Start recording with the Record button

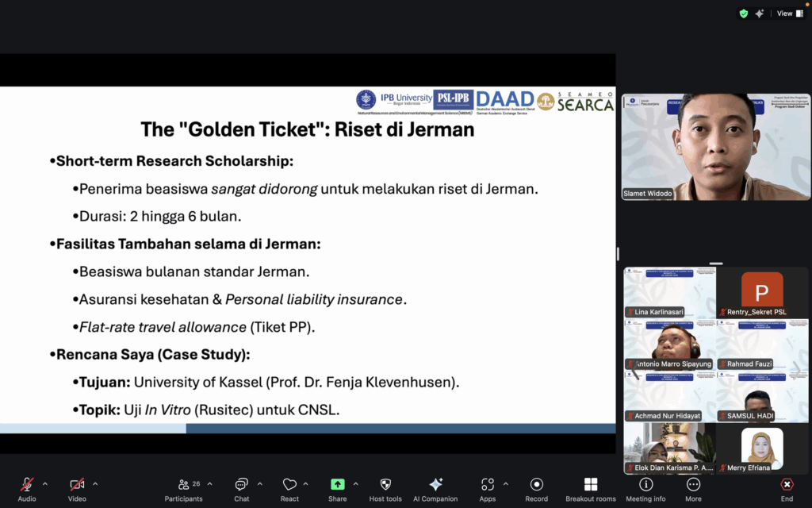tap(536, 485)
